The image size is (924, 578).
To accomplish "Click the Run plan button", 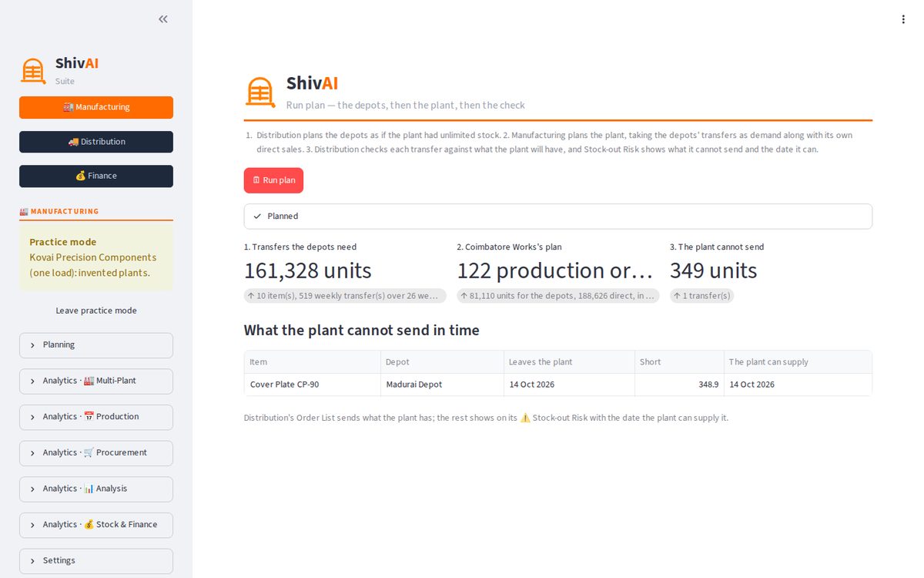I will point(274,180).
